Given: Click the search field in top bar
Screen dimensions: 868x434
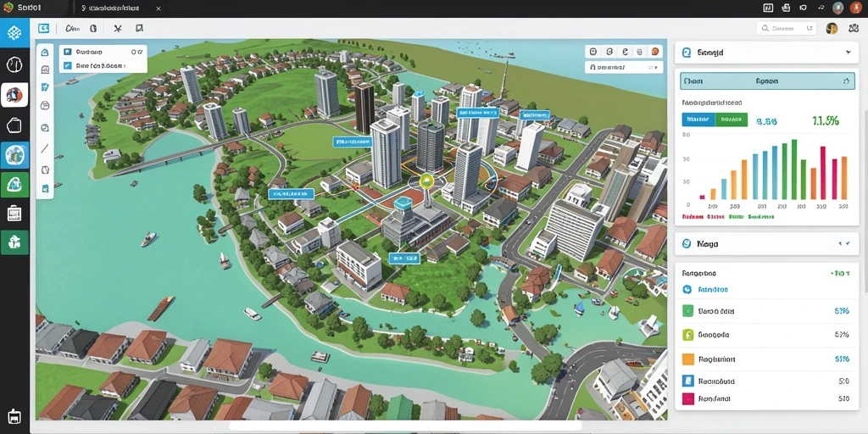Looking at the screenshot, I should (787, 28).
